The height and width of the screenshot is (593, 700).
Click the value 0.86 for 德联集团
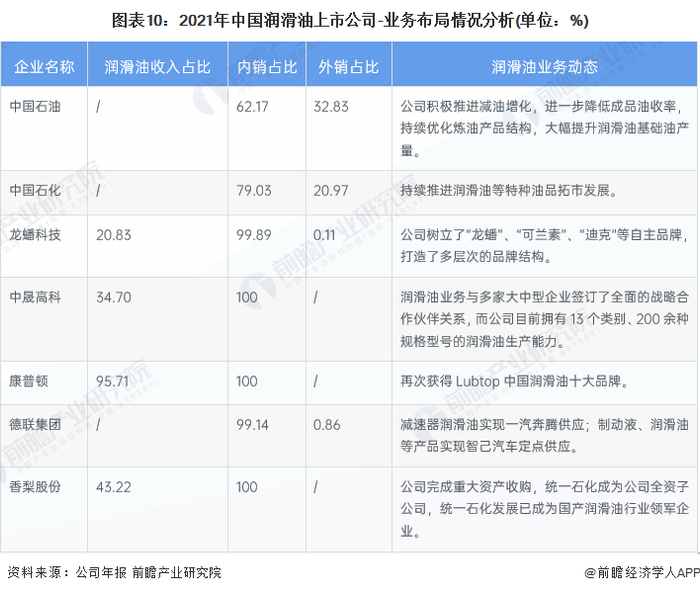[x=327, y=425]
